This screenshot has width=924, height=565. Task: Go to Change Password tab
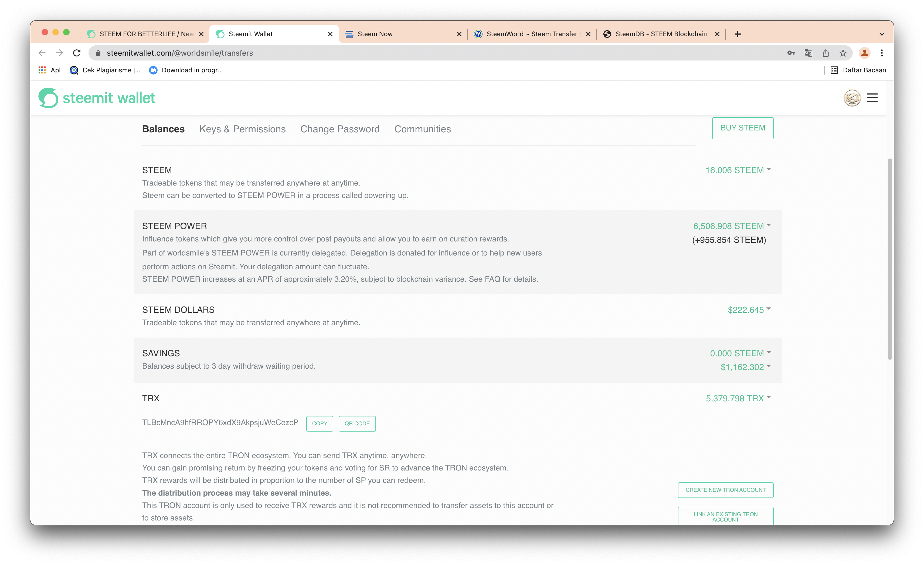click(x=340, y=129)
